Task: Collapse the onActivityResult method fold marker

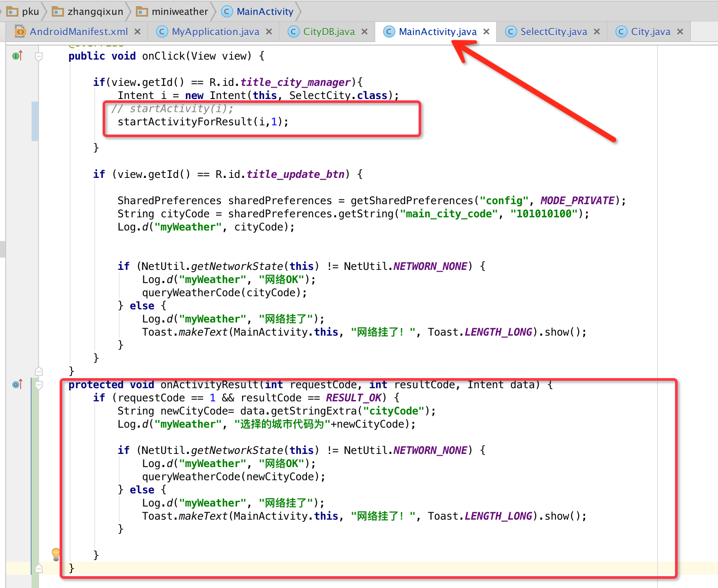Action: coord(39,385)
